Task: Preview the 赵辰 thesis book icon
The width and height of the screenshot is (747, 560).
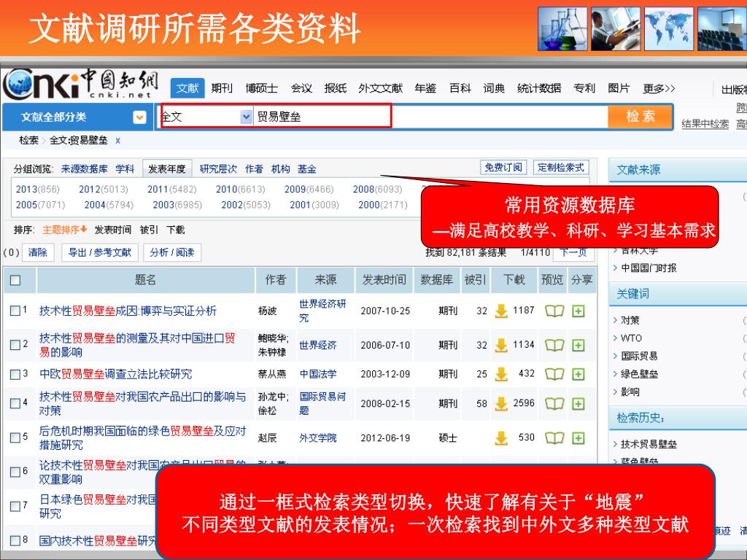Action: (x=554, y=438)
